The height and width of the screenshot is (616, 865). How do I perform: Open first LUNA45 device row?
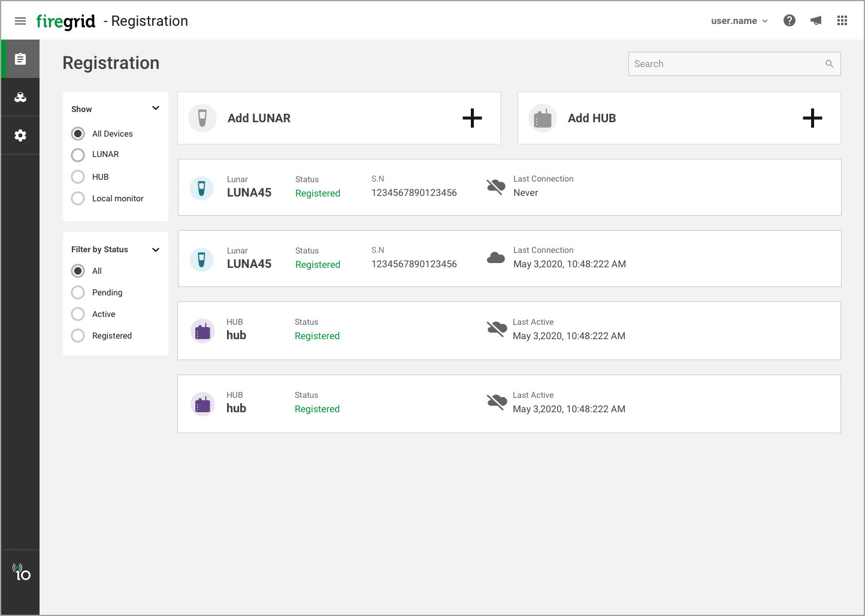tap(510, 188)
